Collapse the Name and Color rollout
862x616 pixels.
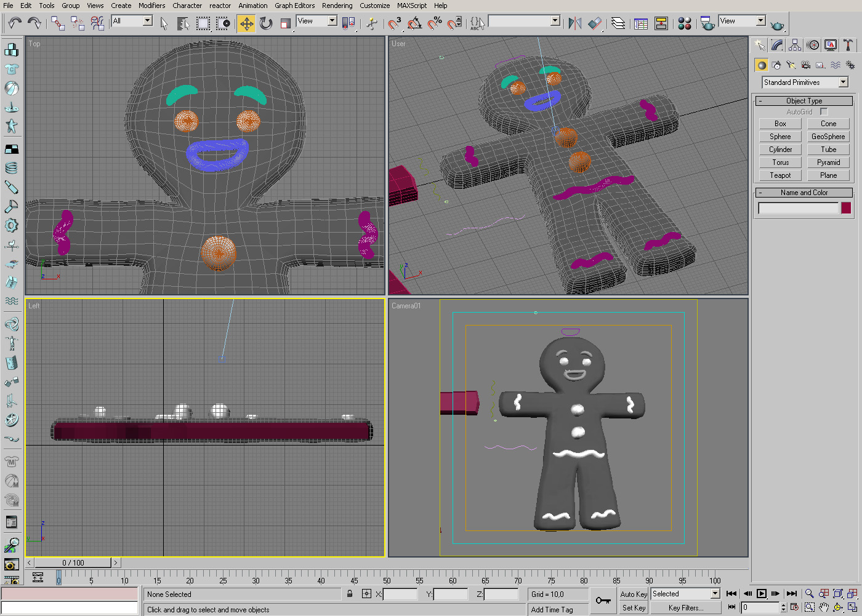click(804, 193)
